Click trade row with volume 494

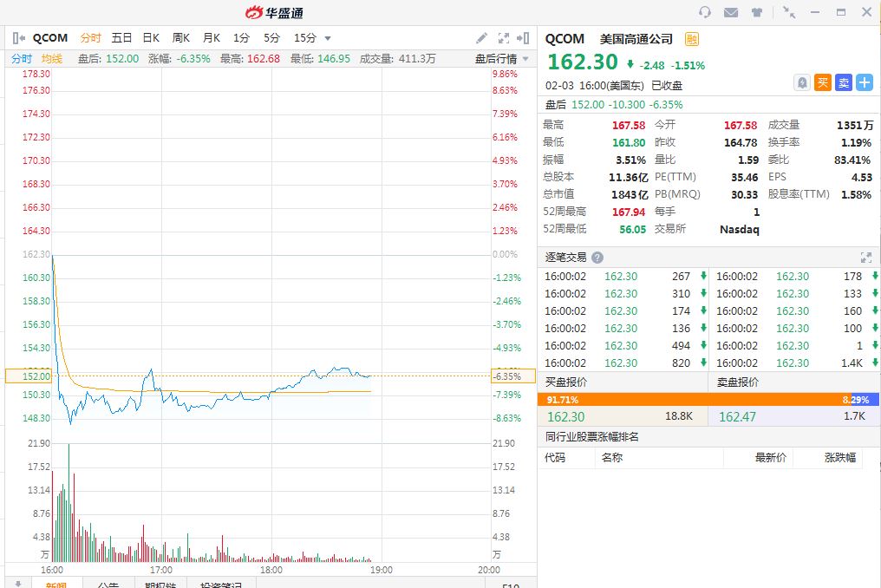pyautogui.click(x=623, y=346)
